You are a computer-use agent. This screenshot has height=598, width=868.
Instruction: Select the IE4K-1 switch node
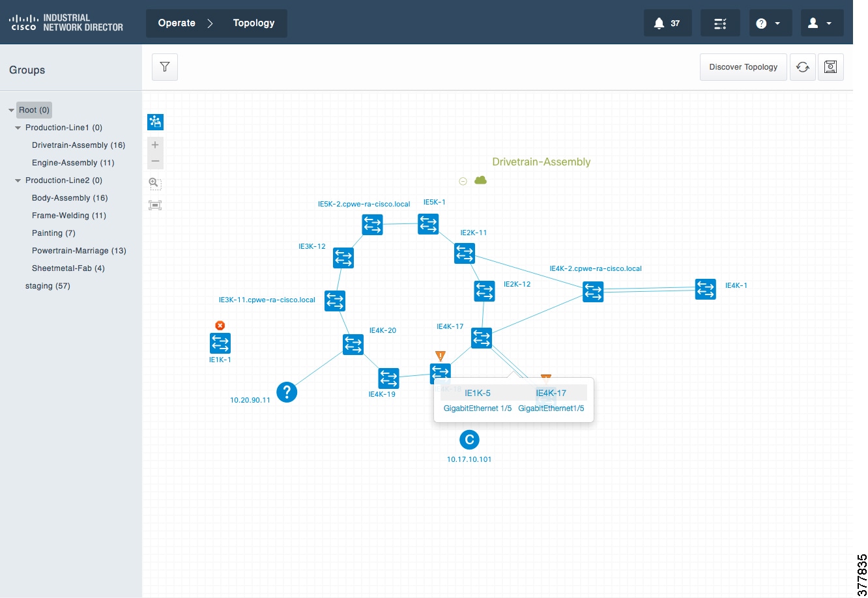705,289
